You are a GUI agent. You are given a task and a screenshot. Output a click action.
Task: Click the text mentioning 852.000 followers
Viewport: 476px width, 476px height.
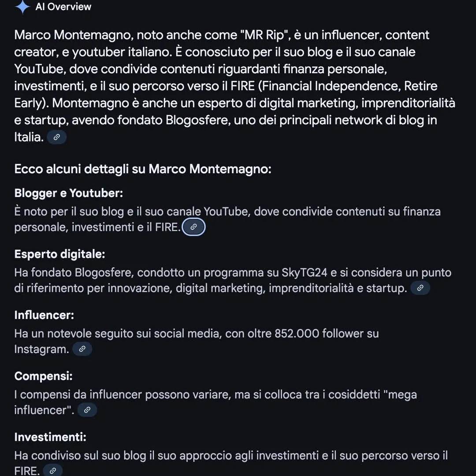coord(197,341)
